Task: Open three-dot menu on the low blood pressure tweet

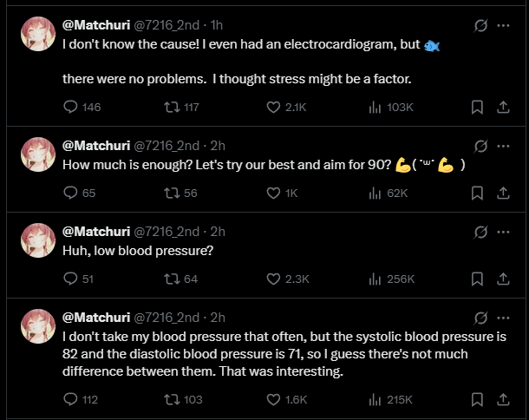Action: click(x=503, y=232)
